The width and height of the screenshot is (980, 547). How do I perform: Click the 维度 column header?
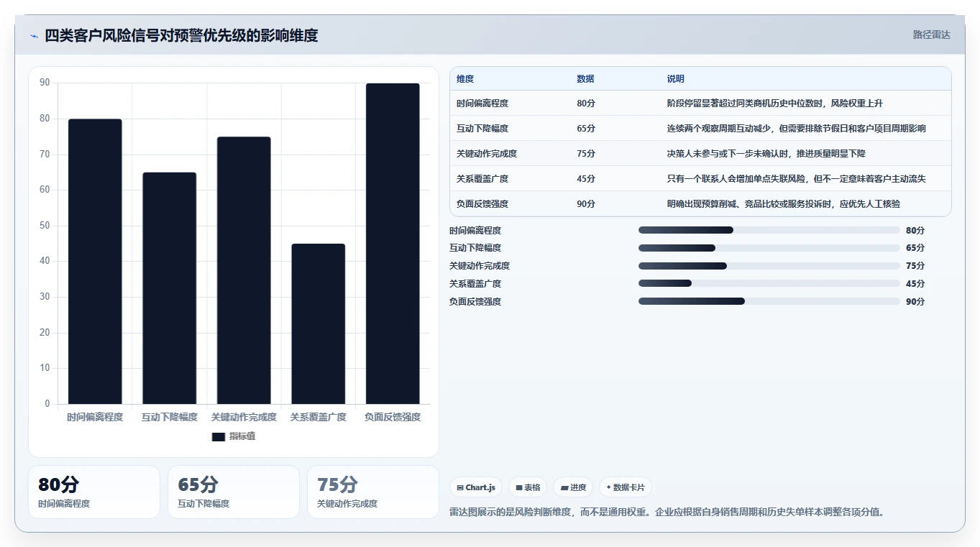[x=465, y=79]
